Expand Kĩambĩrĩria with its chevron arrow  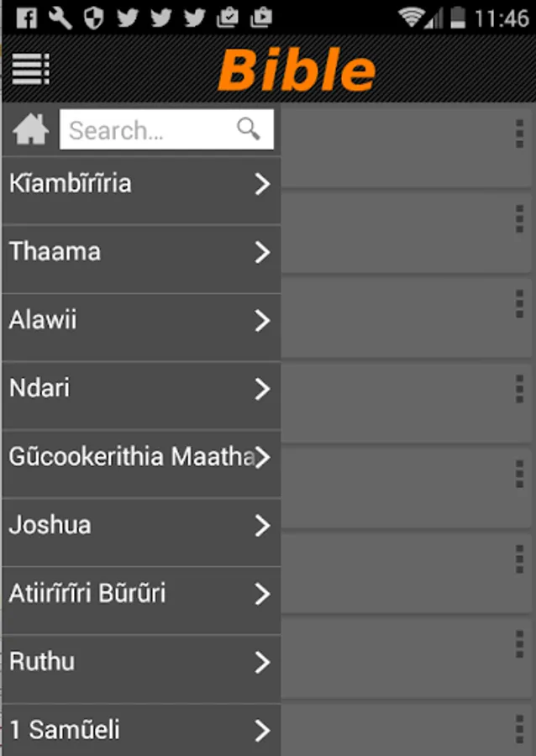tap(262, 184)
